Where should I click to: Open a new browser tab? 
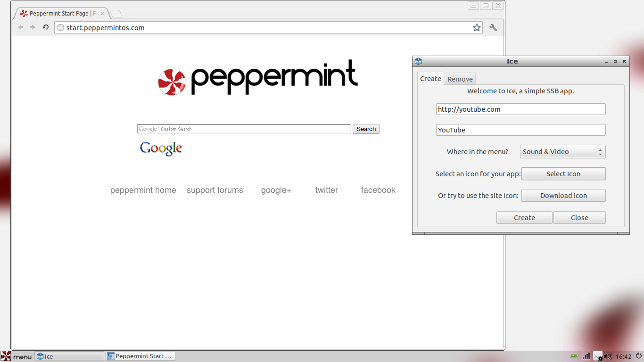point(116,14)
